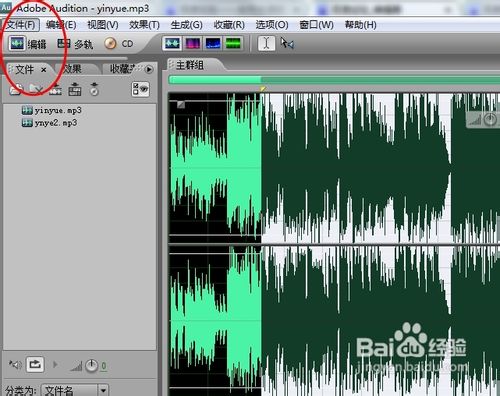Import file via folder icon in Files panel
The width and height of the screenshot is (500, 396).
click(15, 89)
